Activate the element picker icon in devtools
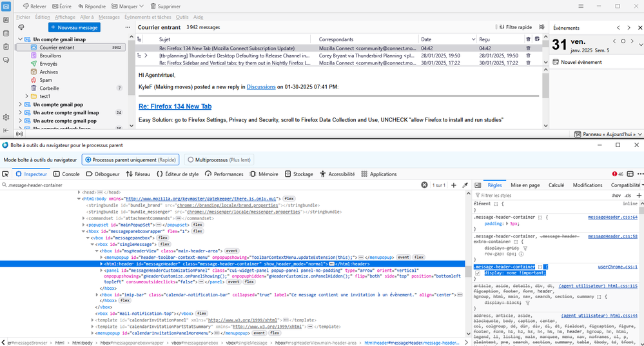The width and height of the screenshot is (644, 346). 5,174
